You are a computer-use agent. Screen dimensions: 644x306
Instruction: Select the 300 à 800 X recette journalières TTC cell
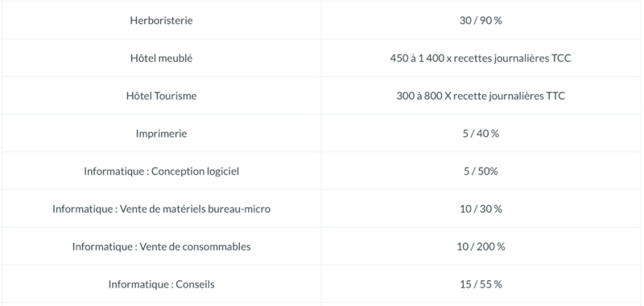pyautogui.click(x=481, y=96)
